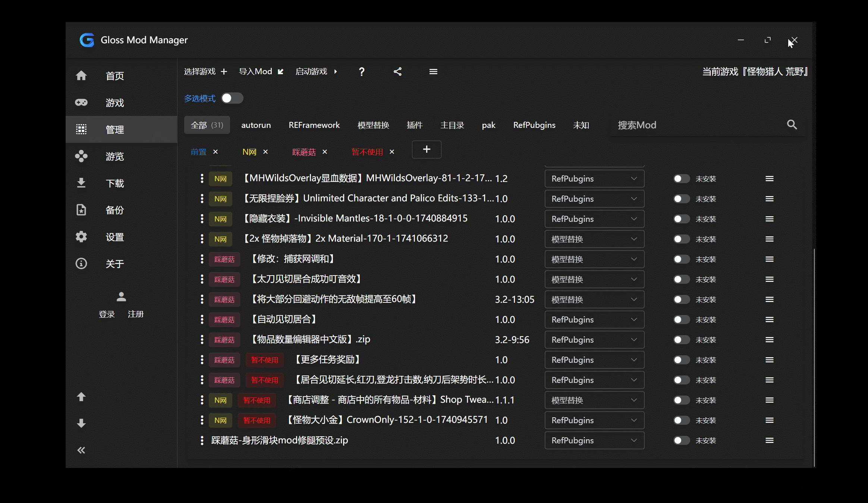Open the 下载 download icon
This screenshot has height=503, width=868.
81,183
